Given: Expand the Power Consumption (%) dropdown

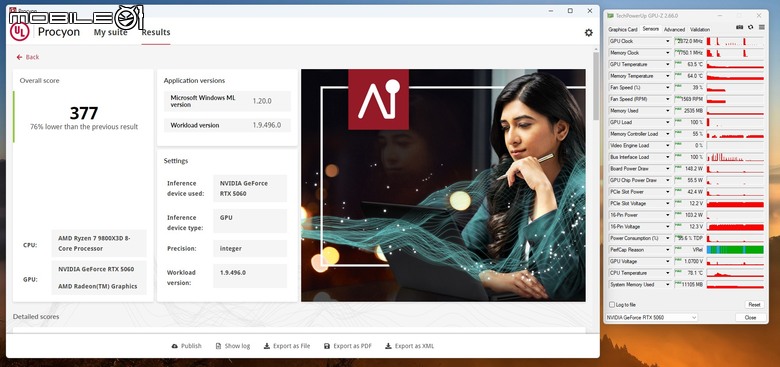Looking at the screenshot, I should [668, 238].
